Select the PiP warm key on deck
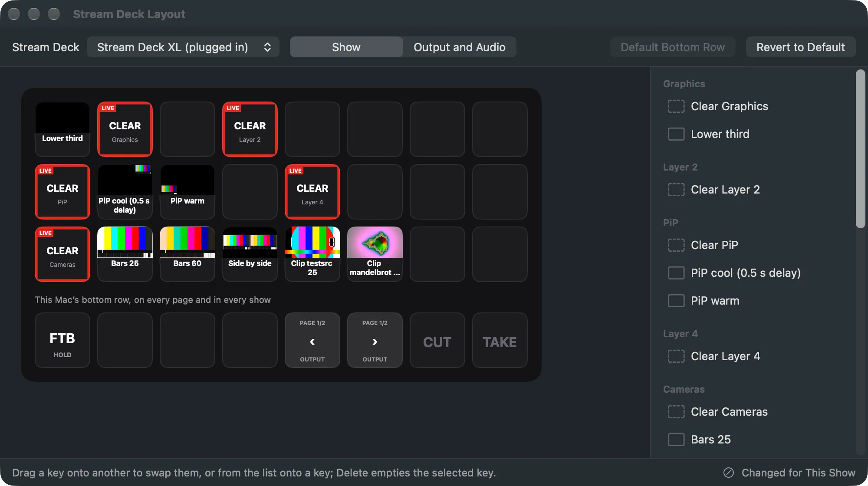 187,192
